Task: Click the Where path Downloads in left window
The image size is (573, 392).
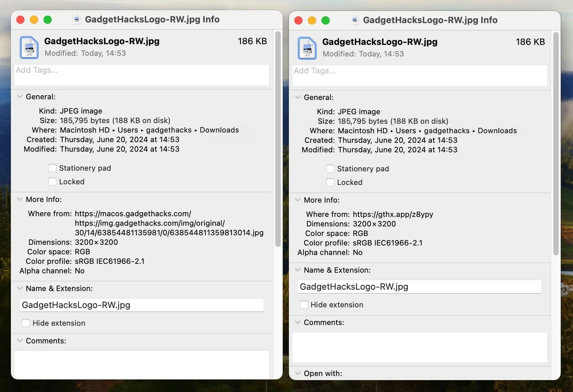Action: (x=219, y=130)
